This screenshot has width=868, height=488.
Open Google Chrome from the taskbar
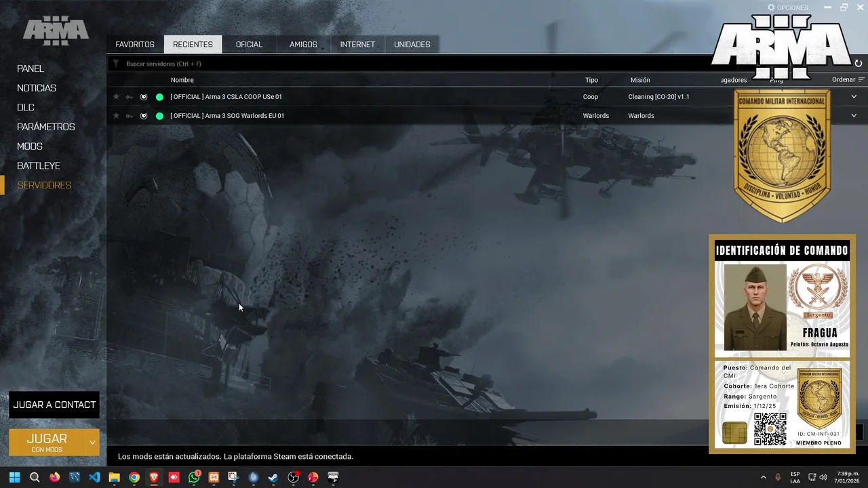point(134,477)
